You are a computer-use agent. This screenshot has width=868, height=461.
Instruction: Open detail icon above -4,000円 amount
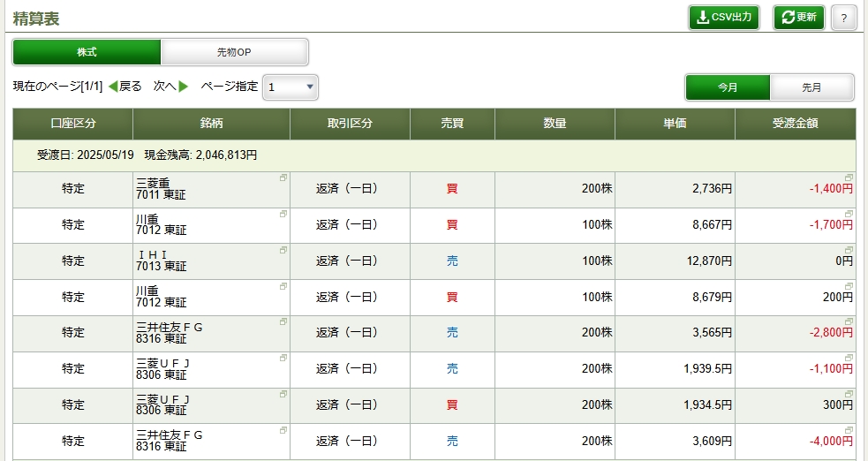(x=849, y=430)
